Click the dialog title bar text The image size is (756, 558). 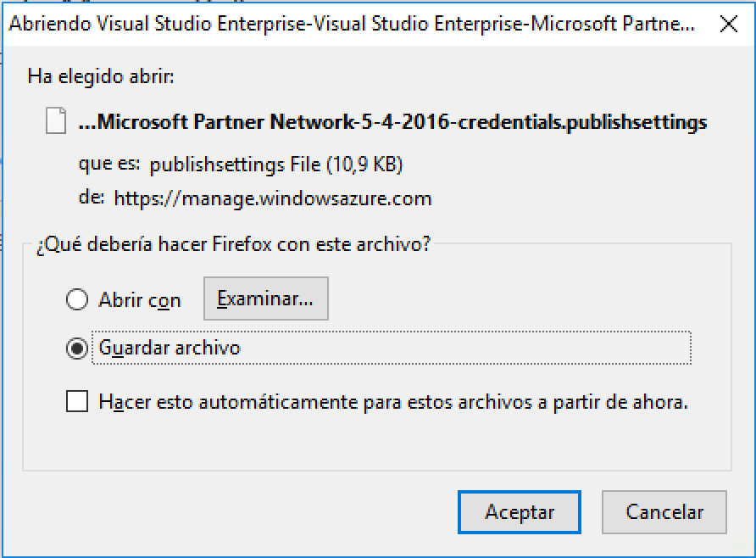(352, 24)
